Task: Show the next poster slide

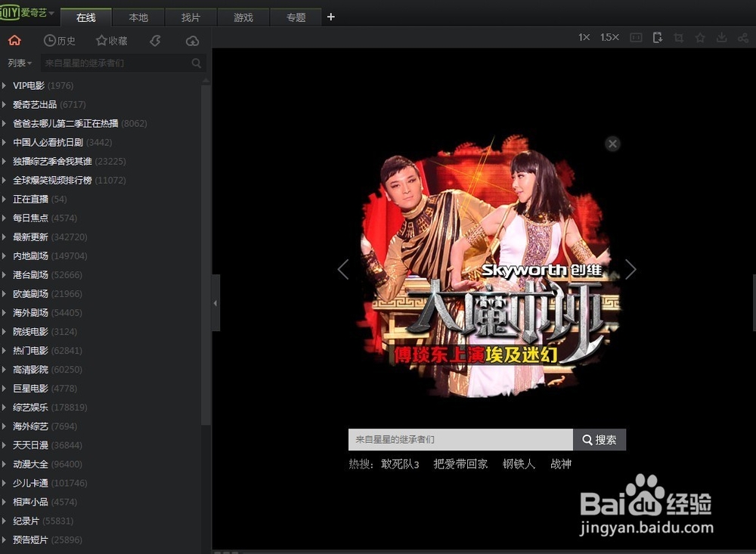Action: tap(631, 270)
